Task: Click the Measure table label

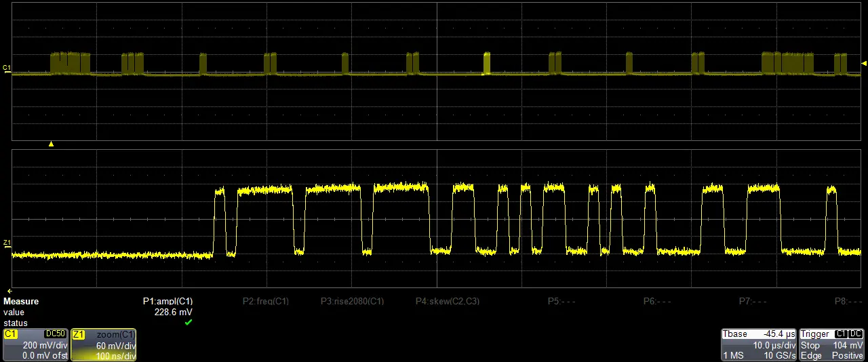Action: click(x=21, y=302)
